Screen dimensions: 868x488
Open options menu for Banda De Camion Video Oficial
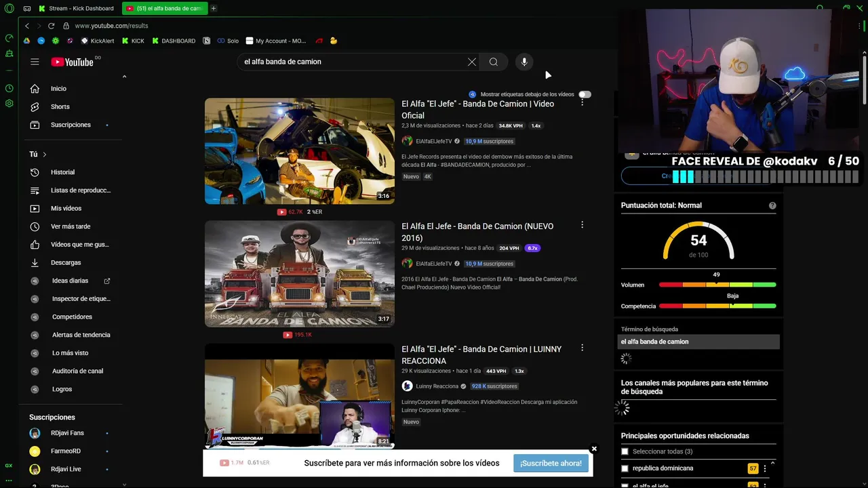582,102
